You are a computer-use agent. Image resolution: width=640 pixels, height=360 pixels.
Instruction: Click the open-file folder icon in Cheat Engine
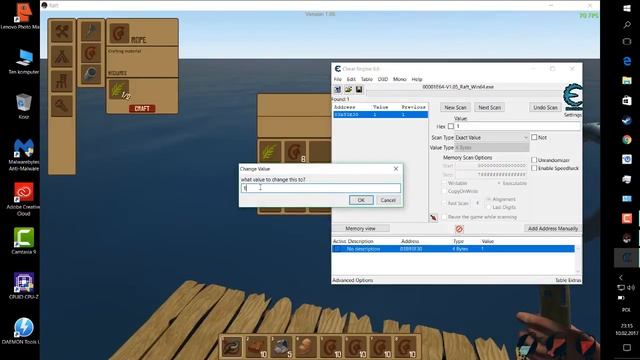pos(348,89)
